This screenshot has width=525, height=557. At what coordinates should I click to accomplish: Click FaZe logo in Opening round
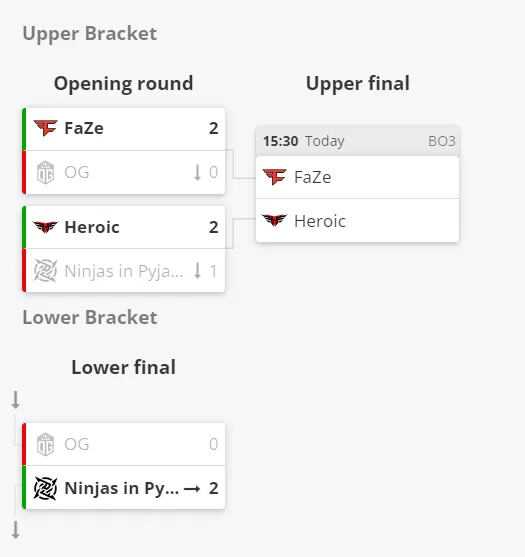(45, 128)
